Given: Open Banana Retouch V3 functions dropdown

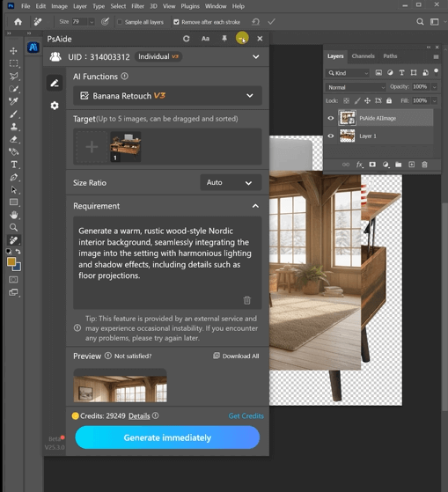Looking at the screenshot, I should click(x=167, y=96).
